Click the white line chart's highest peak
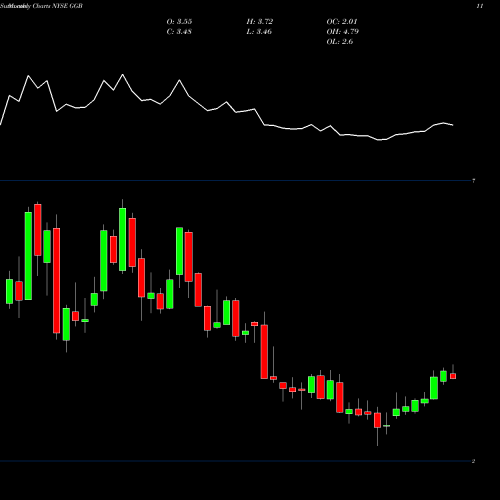The width and height of the screenshot is (500, 500). point(123,74)
